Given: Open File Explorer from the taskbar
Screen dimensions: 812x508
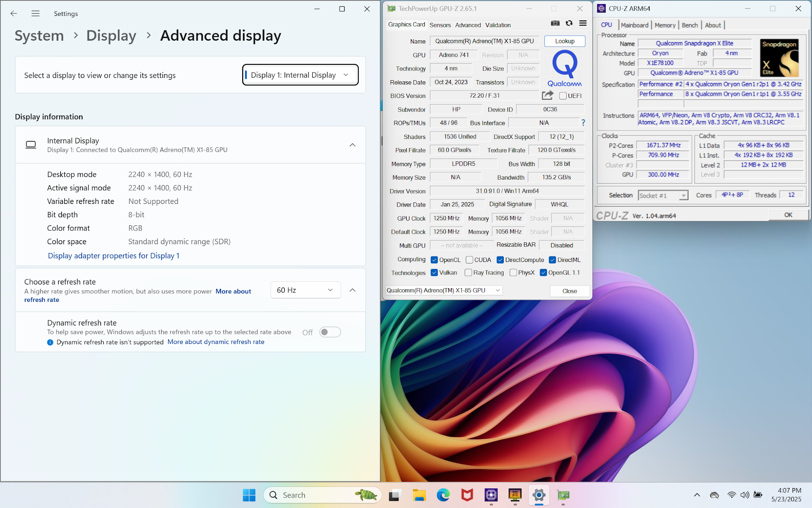Looking at the screenshot, I should tap(419, 495).
